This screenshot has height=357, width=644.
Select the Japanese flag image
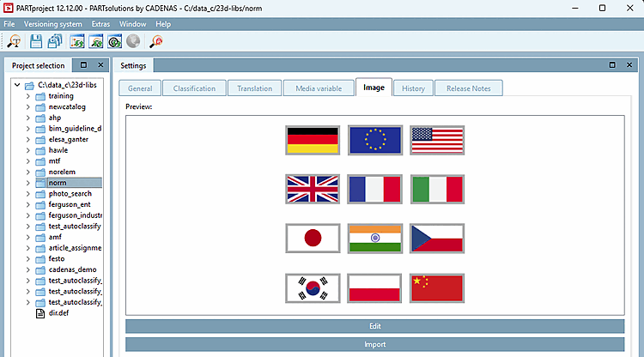pos(313,238)
